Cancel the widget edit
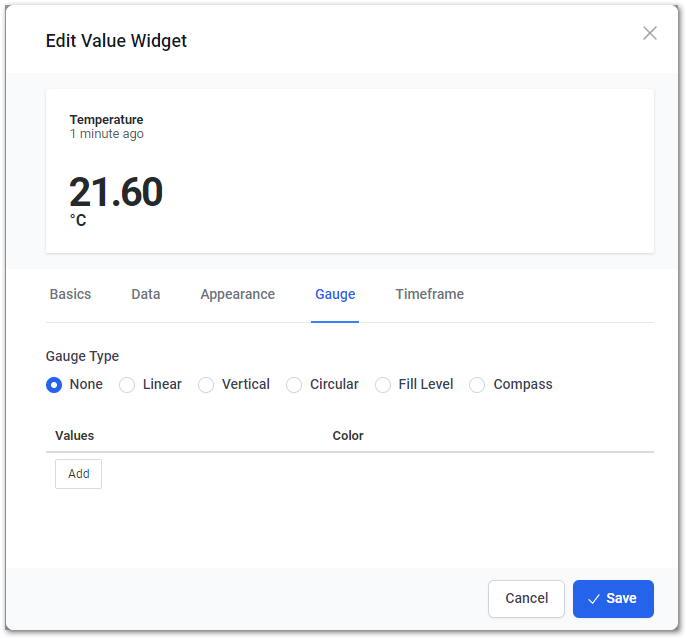 (526, 599)
